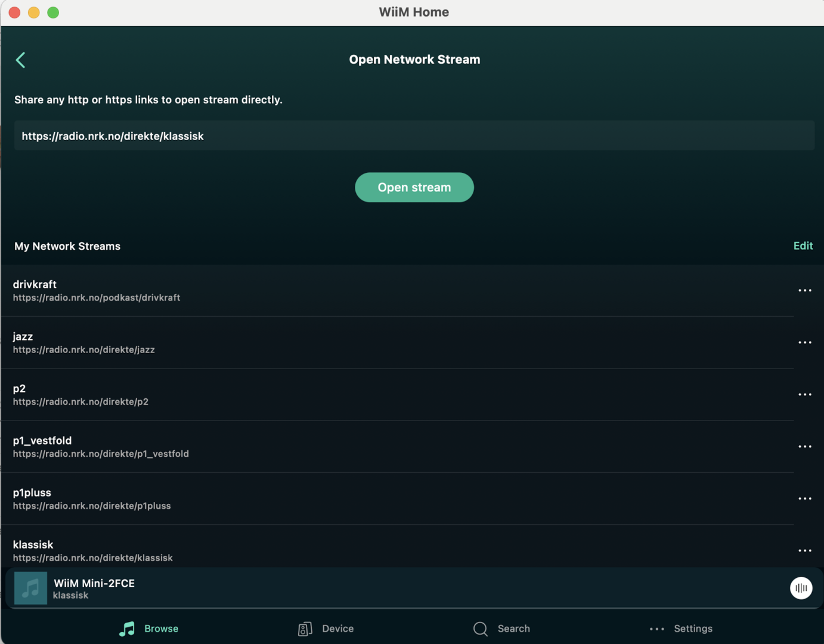Switch to the Browse tab label
Viewport: 824px width, 644px height.
coord(161,628)
